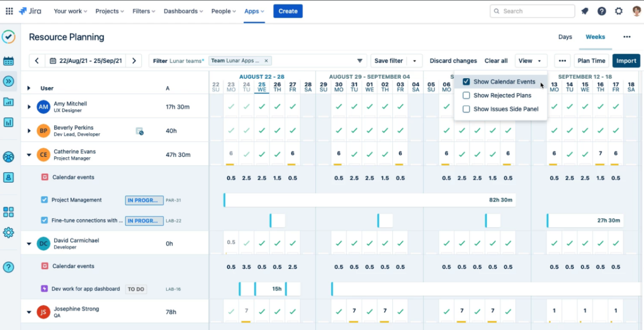Screen dimensions: 644x330
Task: Uncheck Show Calendar Events checkbox
Action: click(466, 82)
